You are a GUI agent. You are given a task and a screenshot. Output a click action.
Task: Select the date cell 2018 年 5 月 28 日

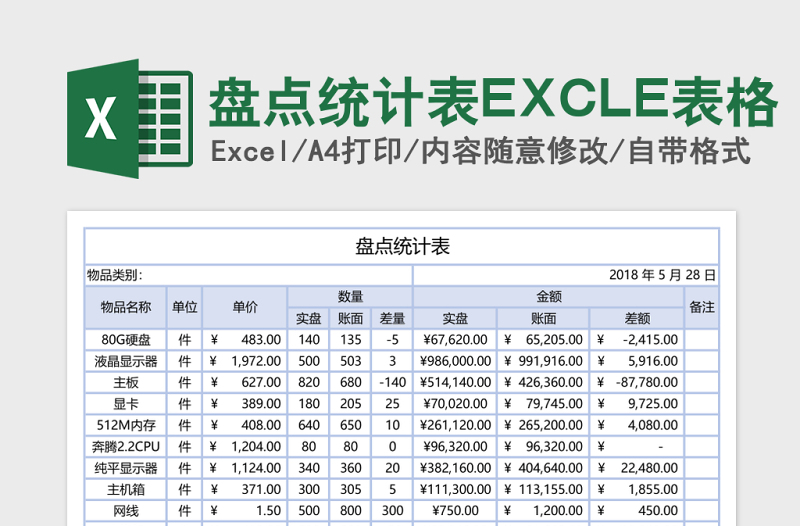(566, 275)
